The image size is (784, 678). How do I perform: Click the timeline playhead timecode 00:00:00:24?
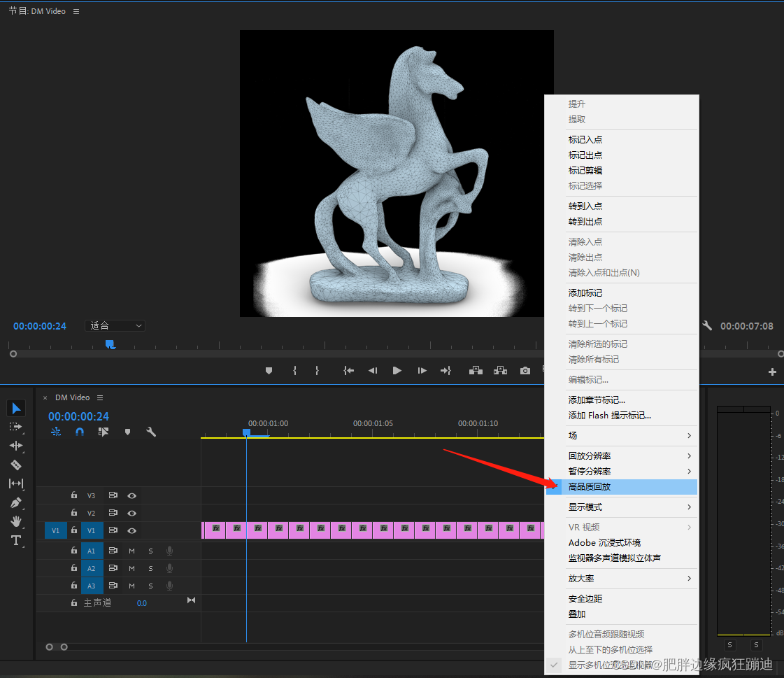tap(78, 416)
